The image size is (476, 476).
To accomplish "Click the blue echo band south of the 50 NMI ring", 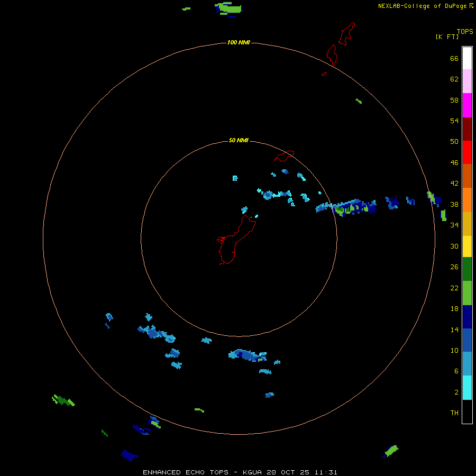I will tap(248, 355).
